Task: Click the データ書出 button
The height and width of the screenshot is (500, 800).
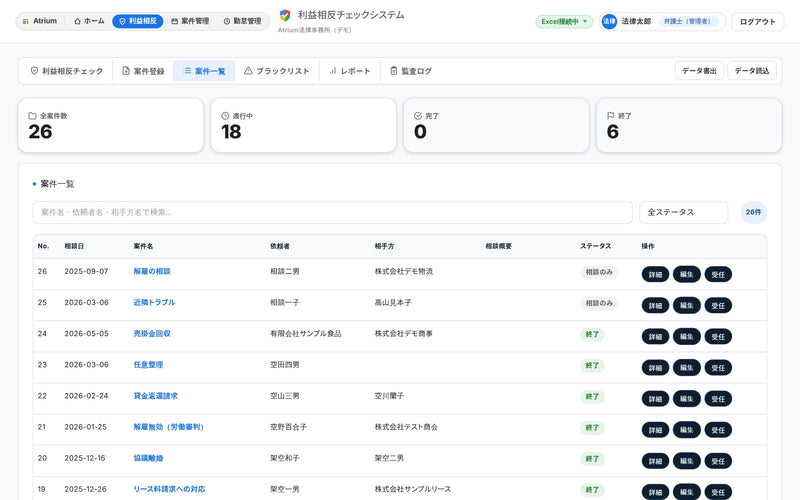Action: pyautogui.click(x=699, y=71)
